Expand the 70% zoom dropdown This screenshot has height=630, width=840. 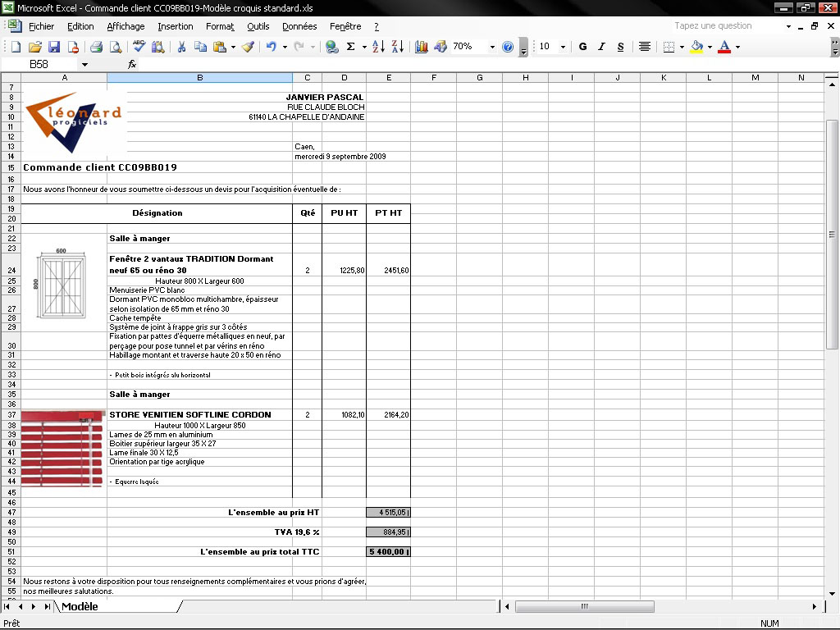tap(492, 47)
